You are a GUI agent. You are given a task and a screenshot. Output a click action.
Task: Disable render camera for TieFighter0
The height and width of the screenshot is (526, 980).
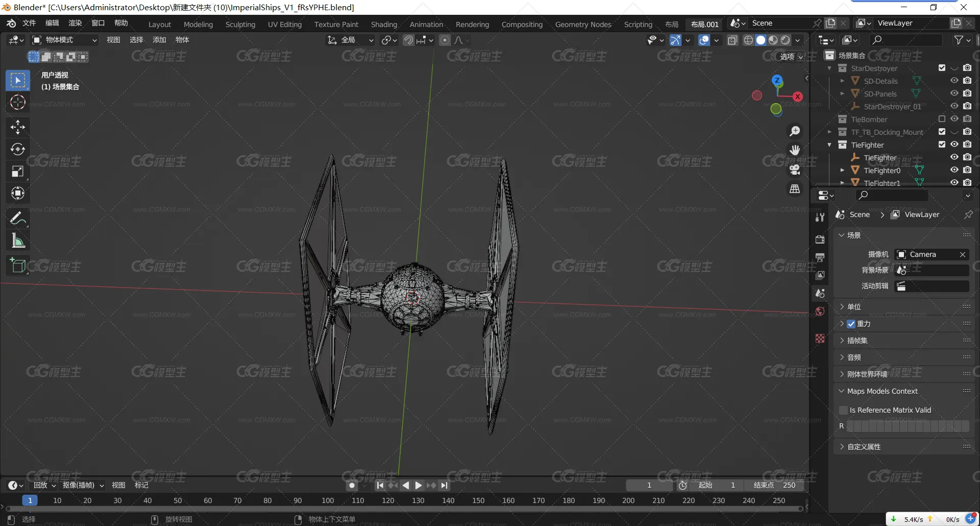click(967, 170)
